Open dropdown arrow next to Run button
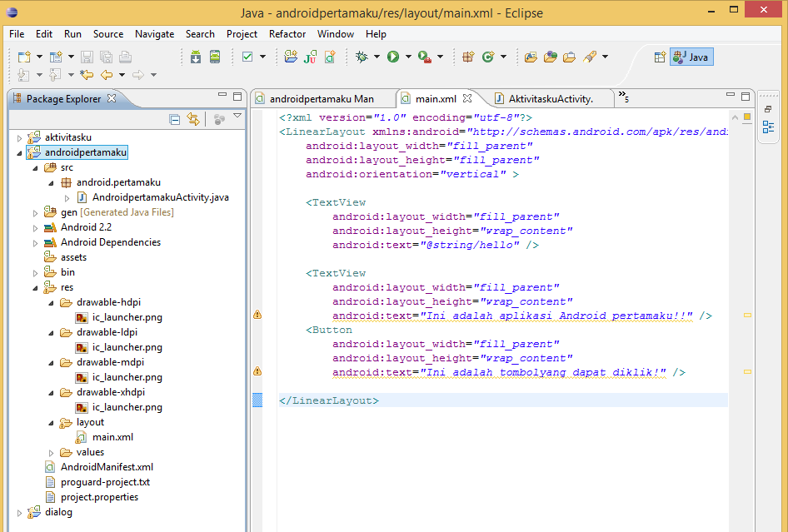 point(408,57)
